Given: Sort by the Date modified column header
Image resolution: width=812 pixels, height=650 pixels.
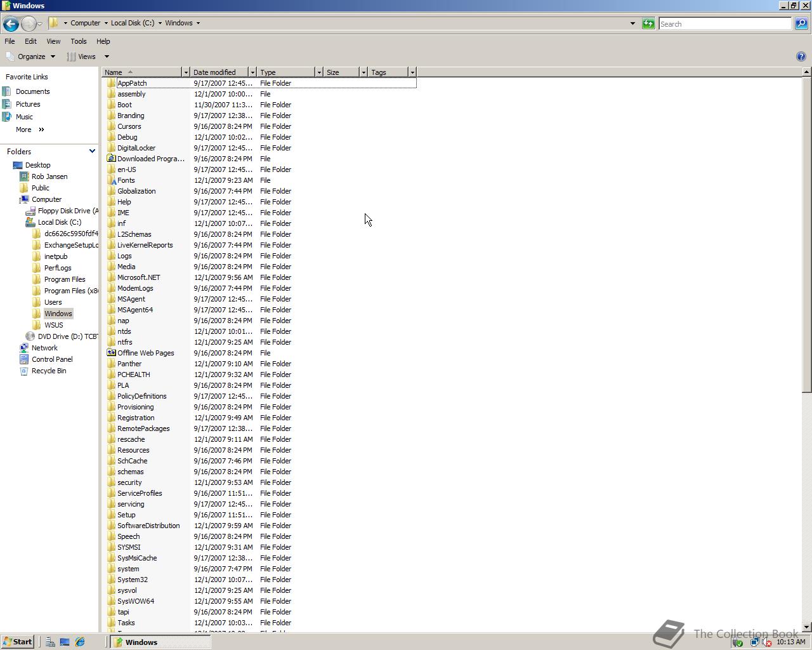Looking at the screenshot, I should click(x=219, y=72).
